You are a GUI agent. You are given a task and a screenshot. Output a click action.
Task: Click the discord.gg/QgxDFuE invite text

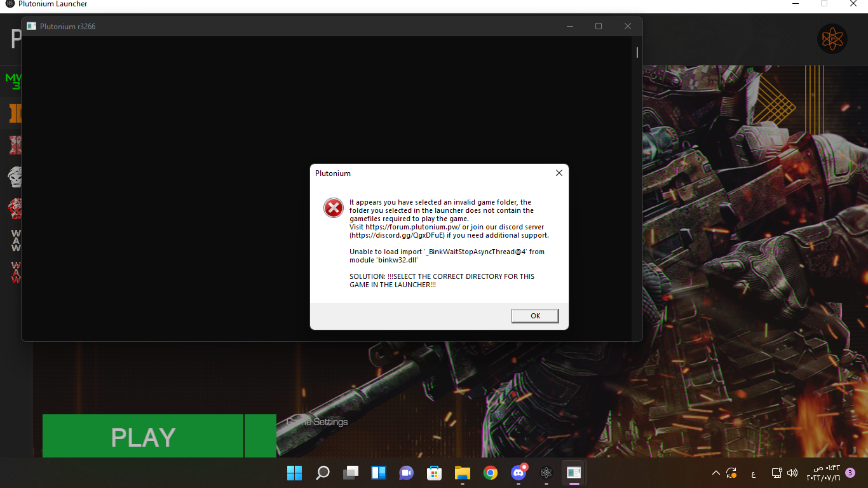[397, 235]
